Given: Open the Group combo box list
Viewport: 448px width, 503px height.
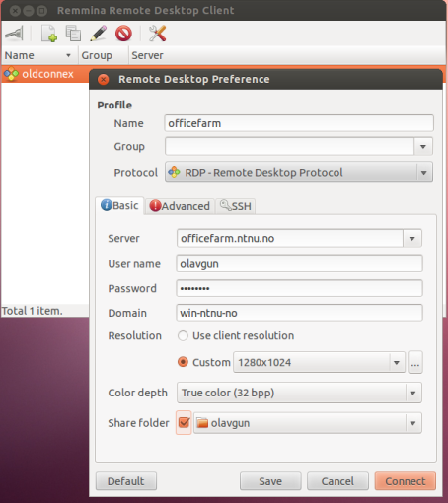Looking at the screenshot, I should (x=423, y=146).
